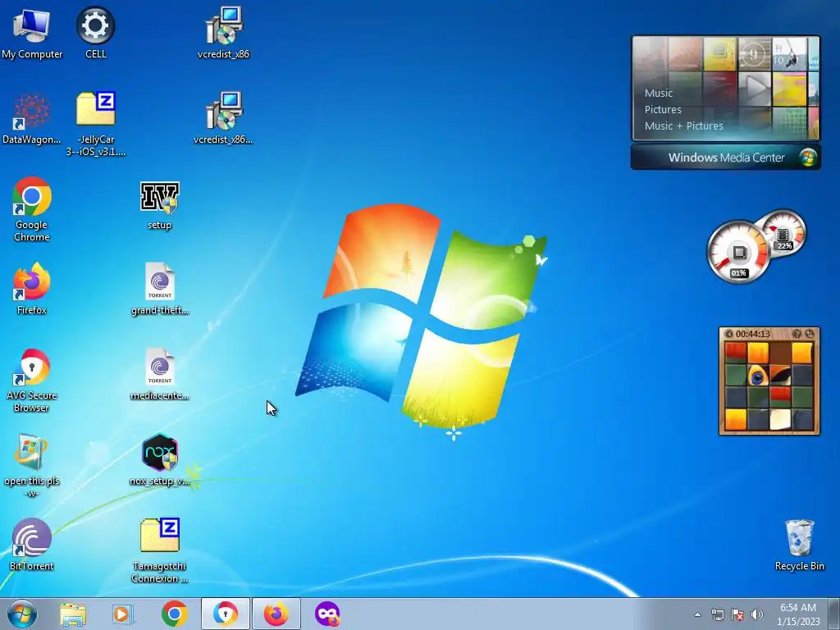The image size is (840, 630).
Task: Click the number 9 tile in Media Center gadget
Action: 755,54
